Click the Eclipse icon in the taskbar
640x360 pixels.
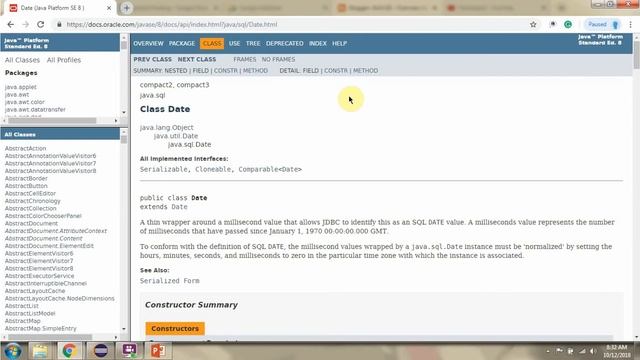tap(100, 351)
